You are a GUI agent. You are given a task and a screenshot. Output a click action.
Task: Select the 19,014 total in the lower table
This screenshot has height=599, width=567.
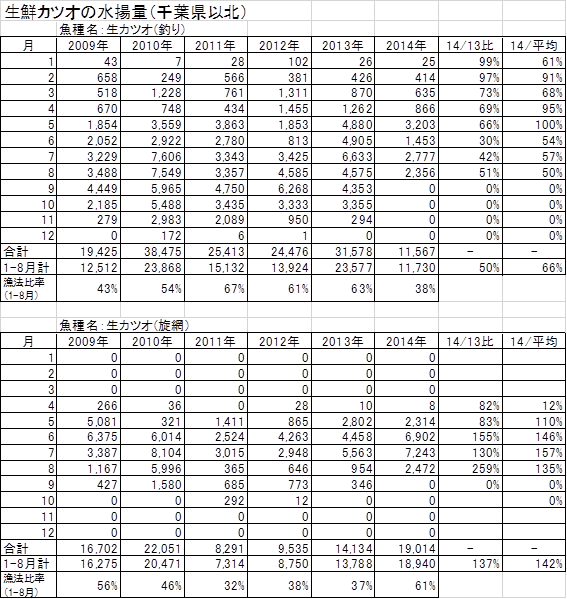pyautogui.click(x=417, y=549)
